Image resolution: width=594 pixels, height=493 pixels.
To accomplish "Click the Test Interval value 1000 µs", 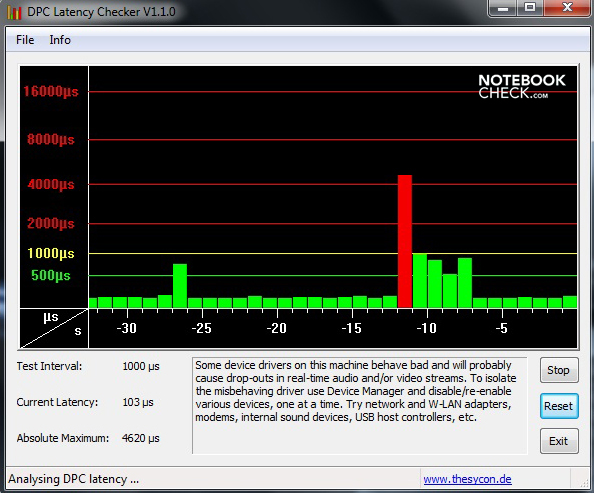I will coord(141,366).
